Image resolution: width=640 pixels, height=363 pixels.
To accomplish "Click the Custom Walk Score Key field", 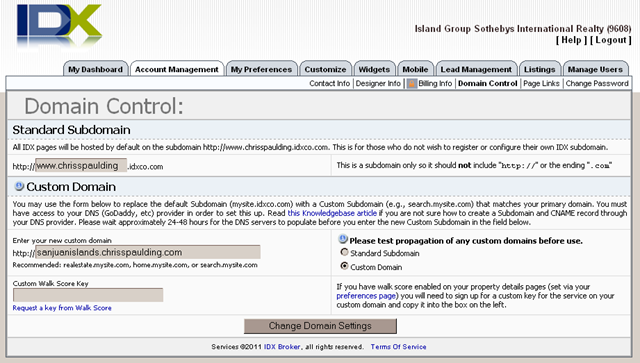I will [x=88, y=295].
